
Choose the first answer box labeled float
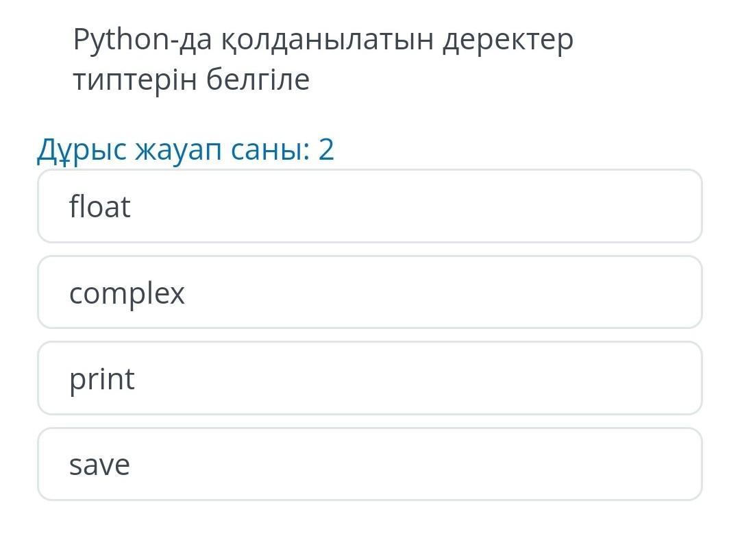point(370,206)
